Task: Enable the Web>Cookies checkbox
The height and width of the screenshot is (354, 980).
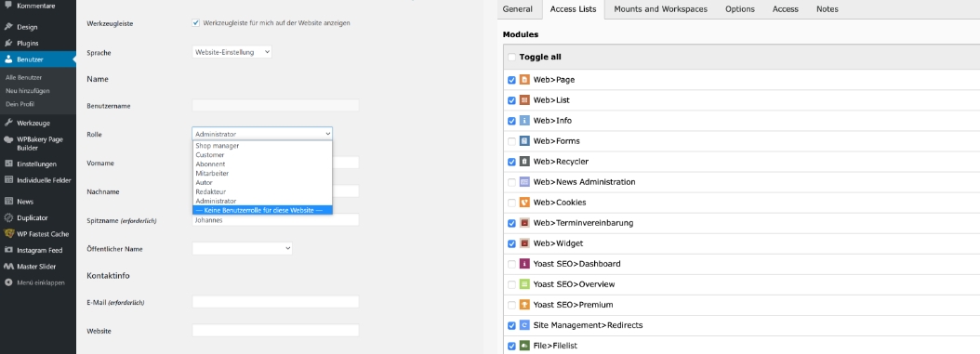Action: [x=512, y=203]
